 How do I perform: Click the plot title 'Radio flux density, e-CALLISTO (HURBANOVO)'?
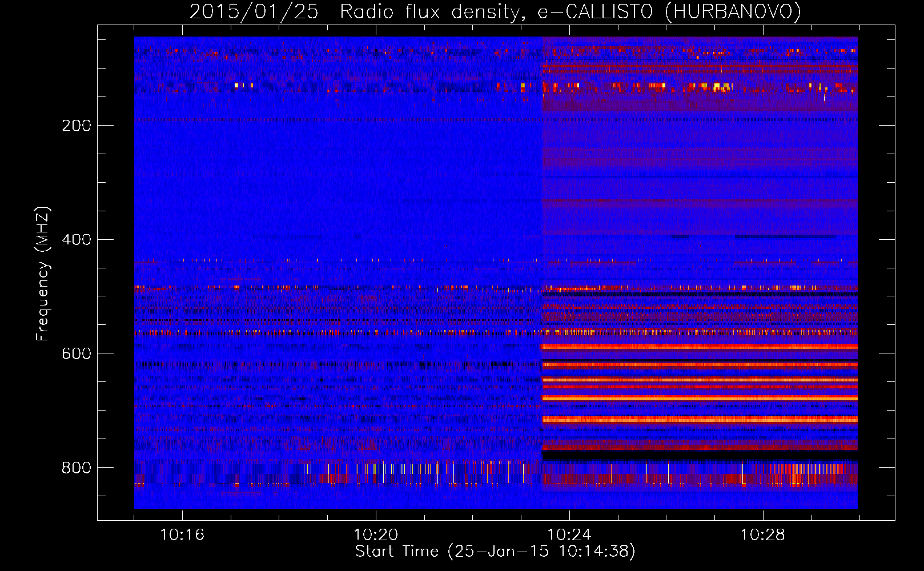[570, 11]
